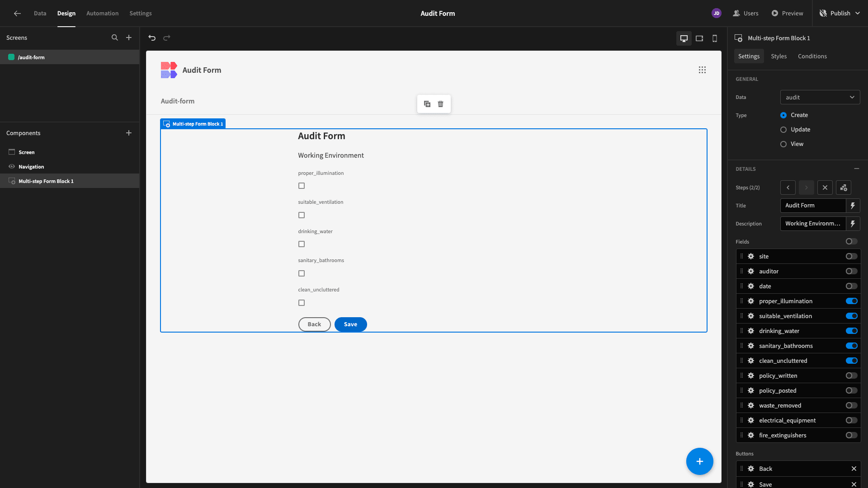868x488 pixels.
Task: Toggle the suitable_ventilation field on
Action: tap(852, 316)
